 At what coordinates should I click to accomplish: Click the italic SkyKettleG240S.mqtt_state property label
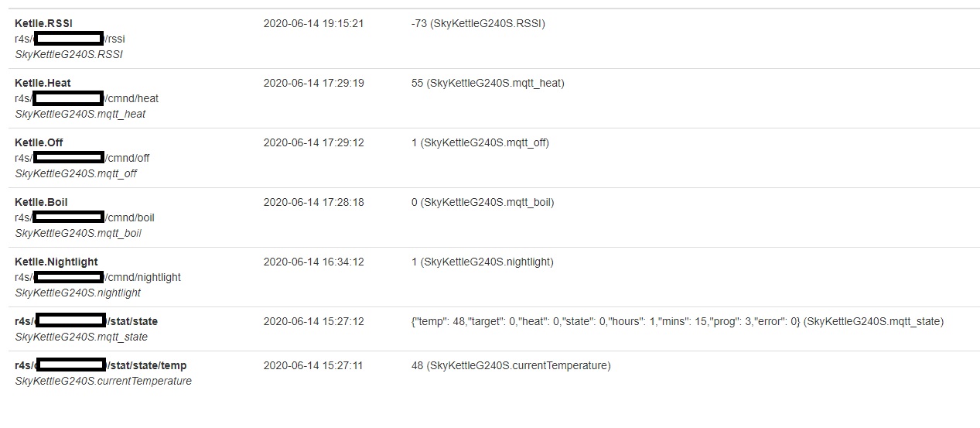pos(81,337)
